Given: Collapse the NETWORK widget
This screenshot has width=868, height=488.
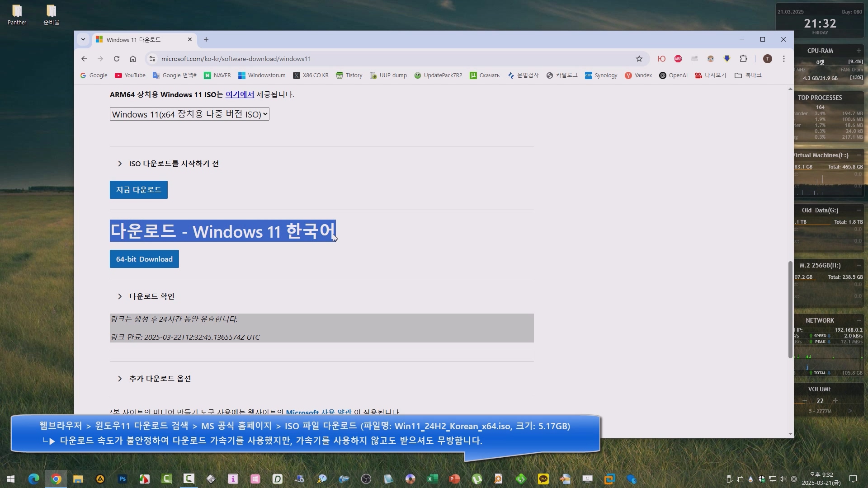Looking at the screenshot, I should pyautogui.click(x=859, y=320).
